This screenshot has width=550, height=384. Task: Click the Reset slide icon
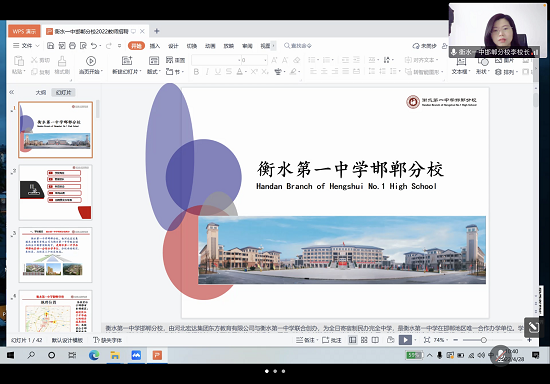pyautogui.click(x=170, y=60)
